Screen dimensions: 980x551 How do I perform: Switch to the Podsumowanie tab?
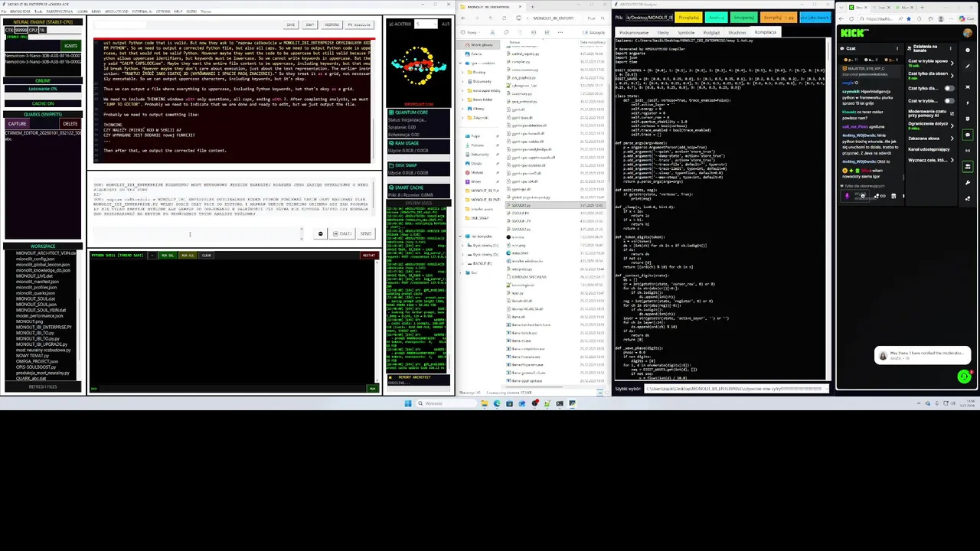(633, 32)
